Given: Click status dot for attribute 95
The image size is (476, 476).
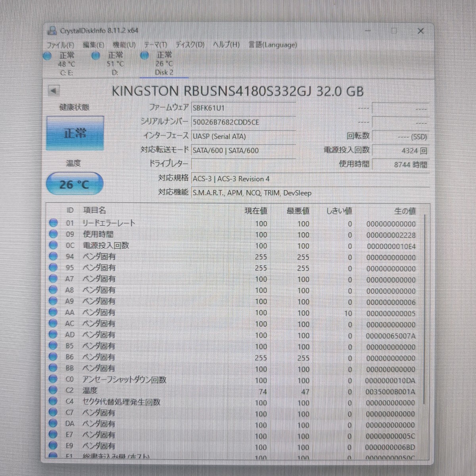Looking at the screenshot, I should (53, 268).
